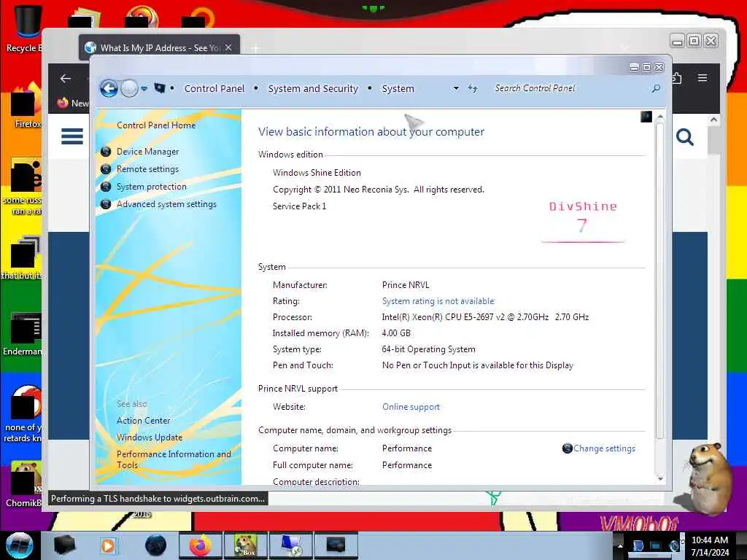This screenshot has height=560, width=747.
Task: Switch to dark monitor taskbar button
Action: tap(336, 545)
